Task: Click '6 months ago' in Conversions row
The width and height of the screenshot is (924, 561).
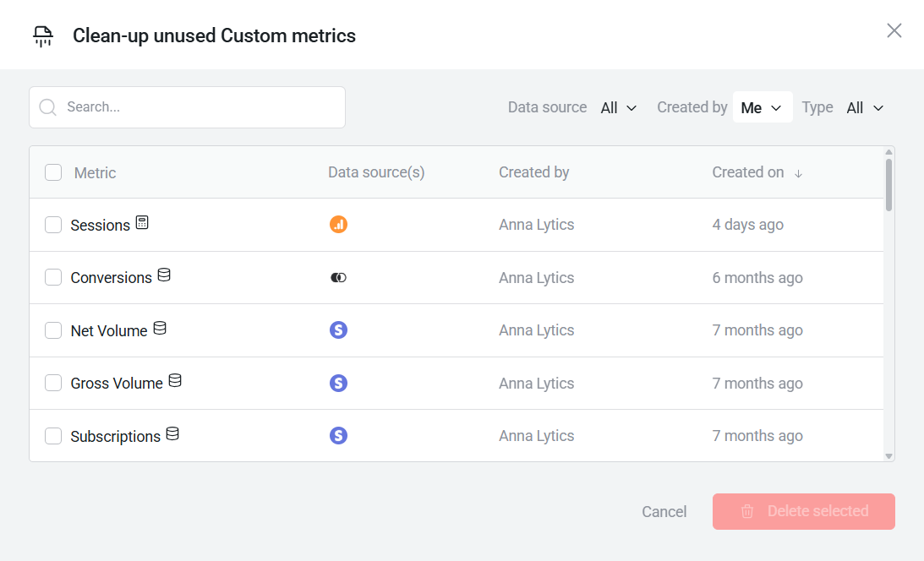Action: pos(757,278)
